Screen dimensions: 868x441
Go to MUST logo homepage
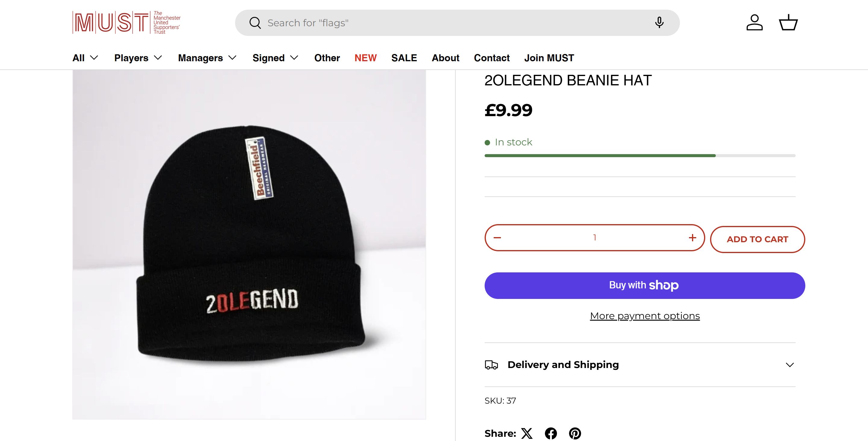coord(126,23)
